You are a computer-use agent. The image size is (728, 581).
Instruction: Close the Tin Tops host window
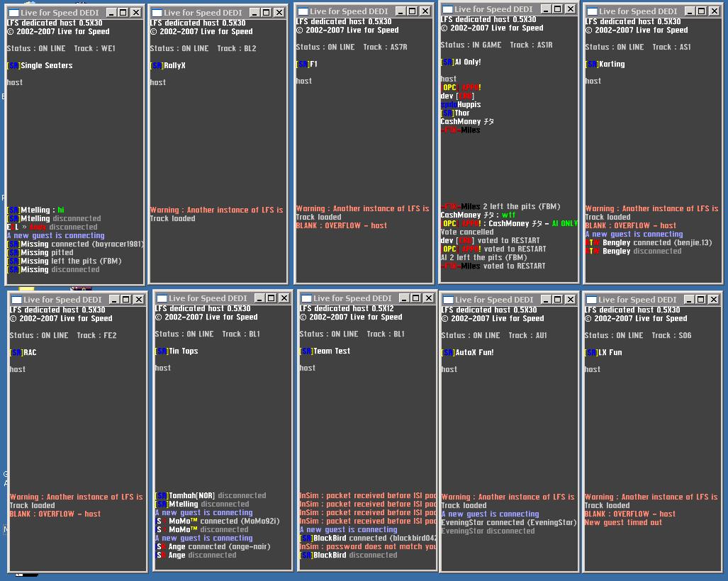point(284,298)
